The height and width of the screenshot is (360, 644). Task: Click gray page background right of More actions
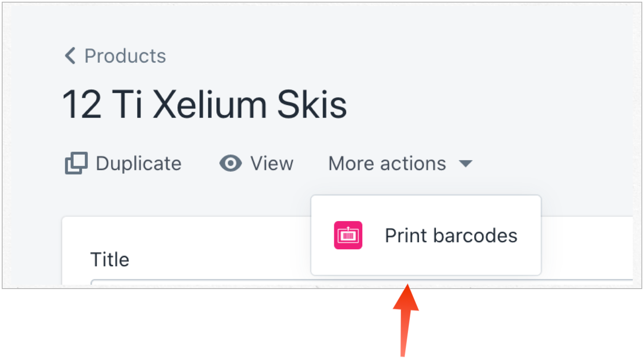pos(554,164)
